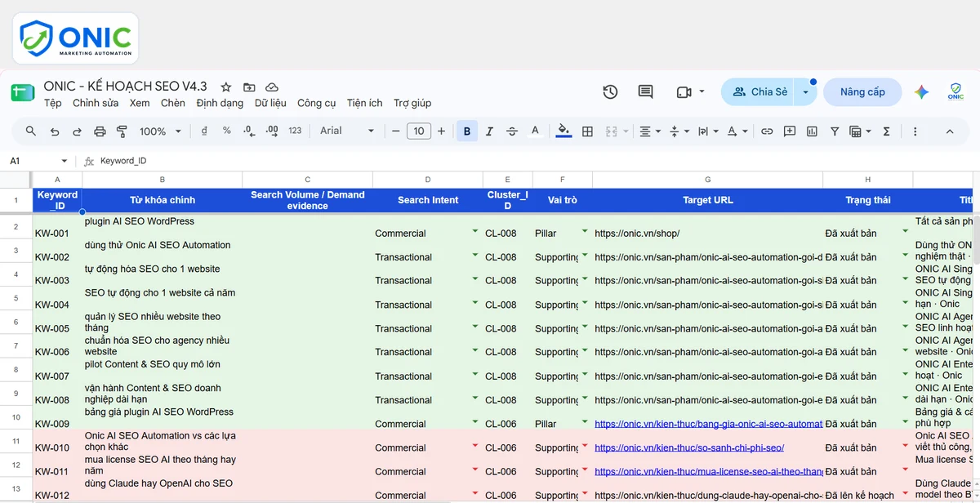
Task: Open text rotation dropdown
Action: (x=737, y=131)
